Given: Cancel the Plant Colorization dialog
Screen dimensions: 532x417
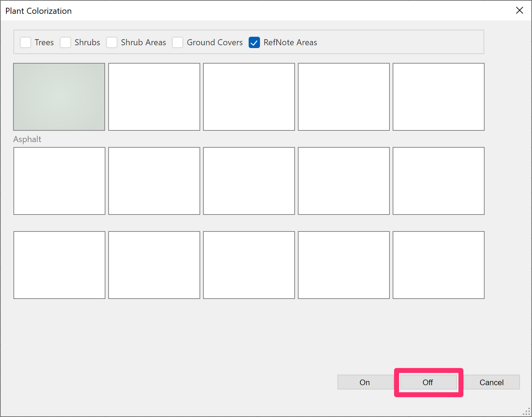Looking at the screenshot, I should (x=491, y=382).
